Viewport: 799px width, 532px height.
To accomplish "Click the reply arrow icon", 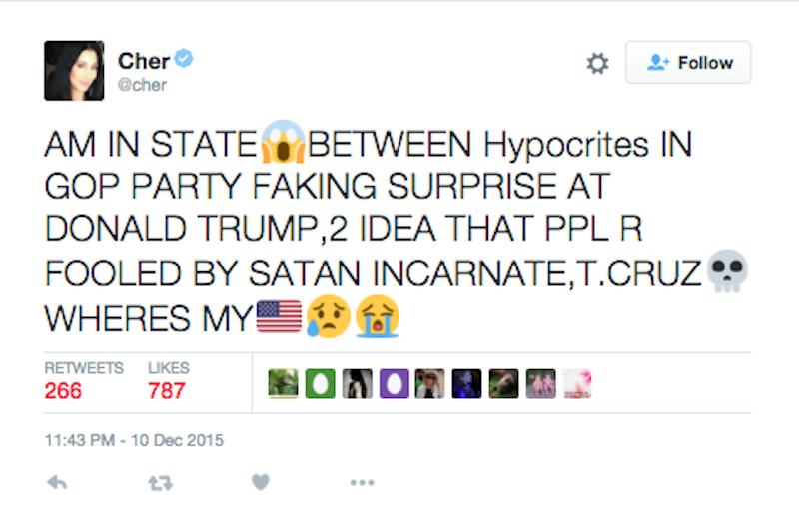I will point(59,482).
